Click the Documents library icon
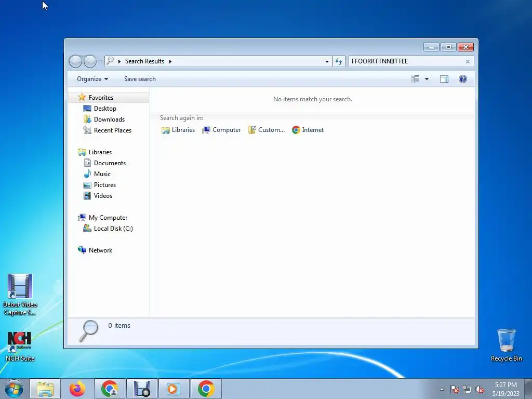The height and width of the screenshot is (399, 532). click(87, 163)
